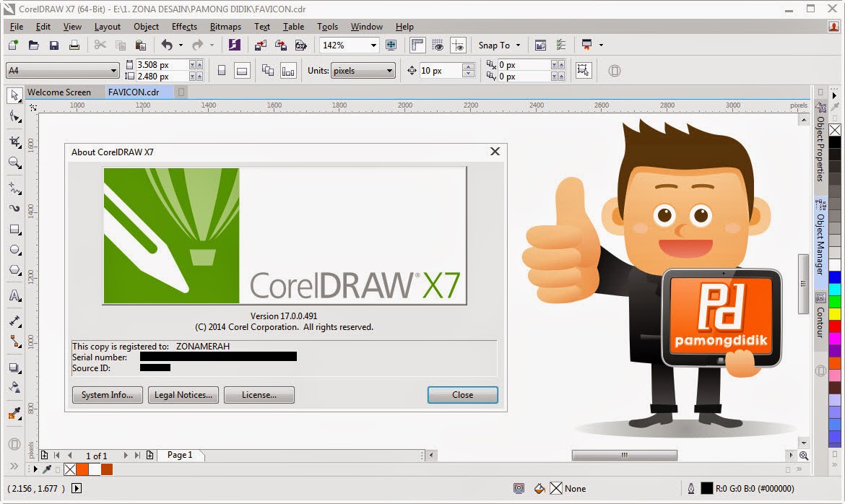Click the Paste clipboard icon
845x504 pixels.
141,45
